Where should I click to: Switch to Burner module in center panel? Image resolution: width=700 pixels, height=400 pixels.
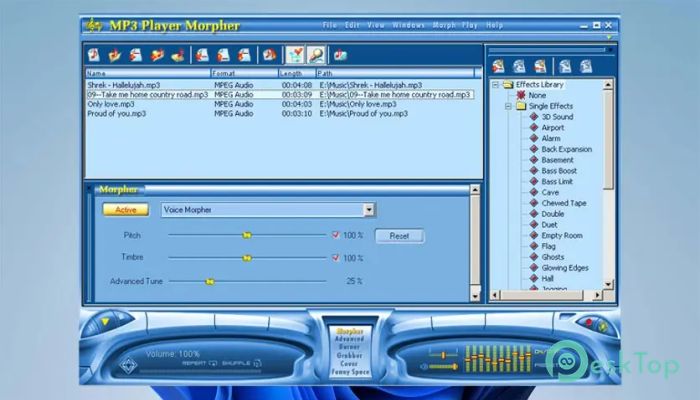pos(350,347)
